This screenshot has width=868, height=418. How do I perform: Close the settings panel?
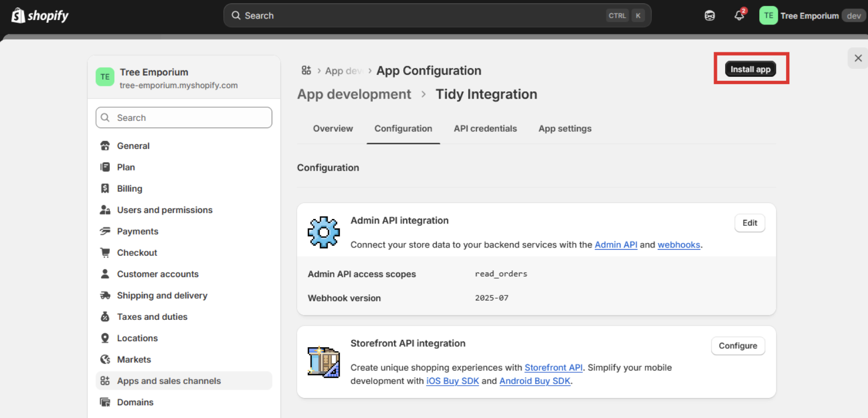click(858, 58)
